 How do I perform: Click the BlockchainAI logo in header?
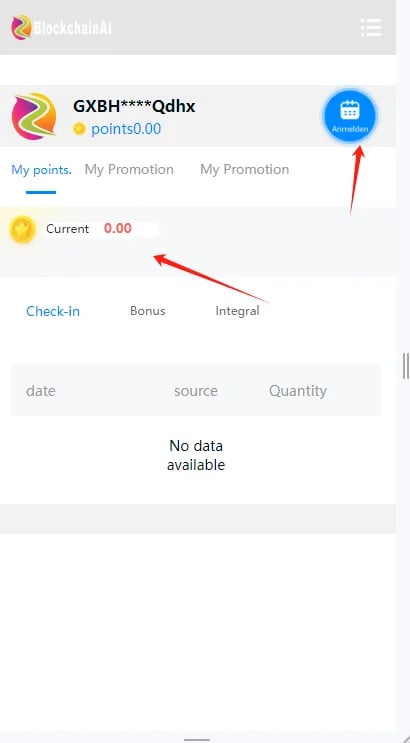click(x=62, y=27)
